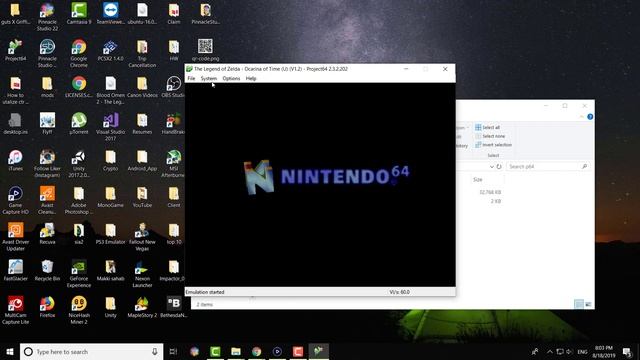The width and height of the screenshot is (640, 360).
Task: Open the Recycle Bin
Action: pos(47,271)
